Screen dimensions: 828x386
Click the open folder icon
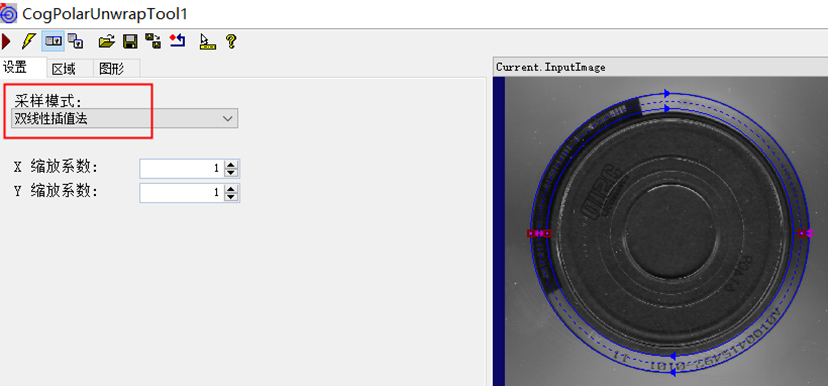click(107, 41)
